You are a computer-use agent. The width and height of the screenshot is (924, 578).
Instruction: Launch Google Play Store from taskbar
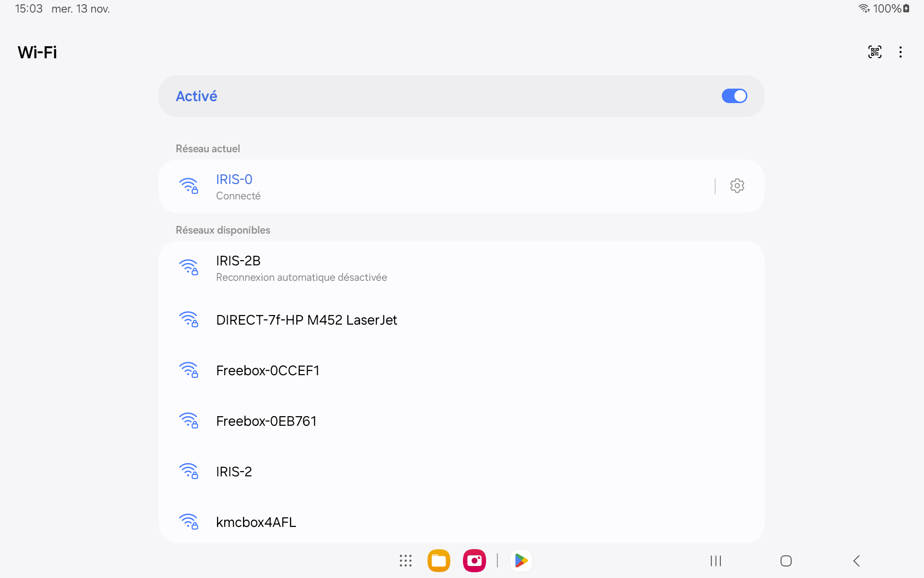point(521,561)
